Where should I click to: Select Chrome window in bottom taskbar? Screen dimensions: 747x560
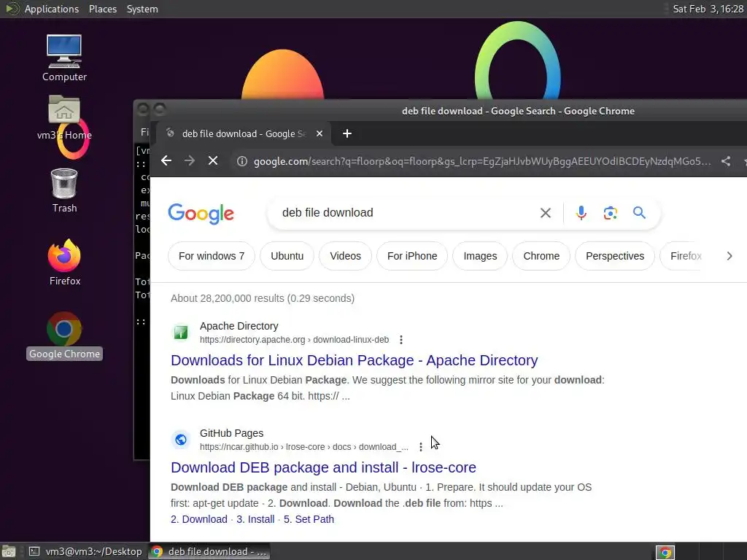pyautogui.click(x=209, y=551)
